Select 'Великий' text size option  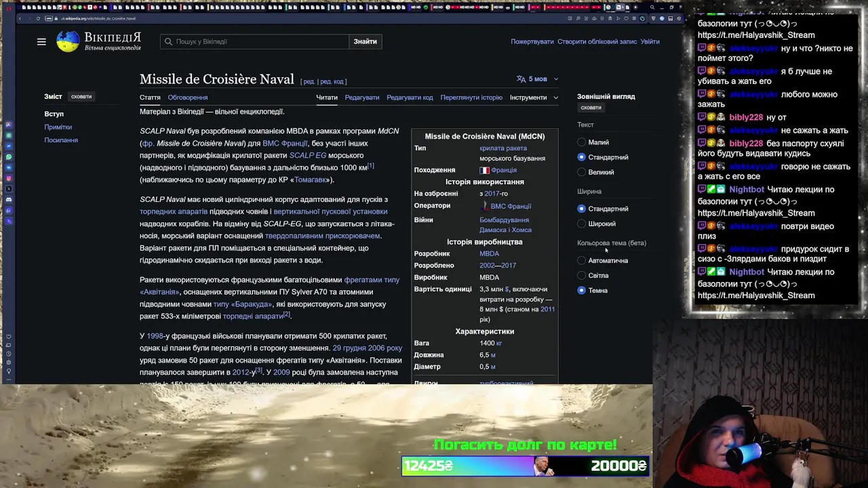click(x=581, y=172)
